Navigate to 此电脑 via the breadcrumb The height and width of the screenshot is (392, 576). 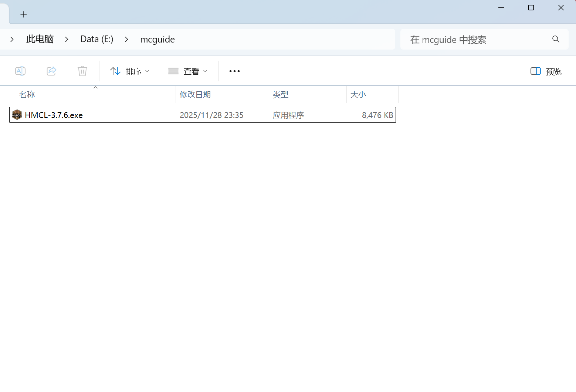click(x=40, y=39)
